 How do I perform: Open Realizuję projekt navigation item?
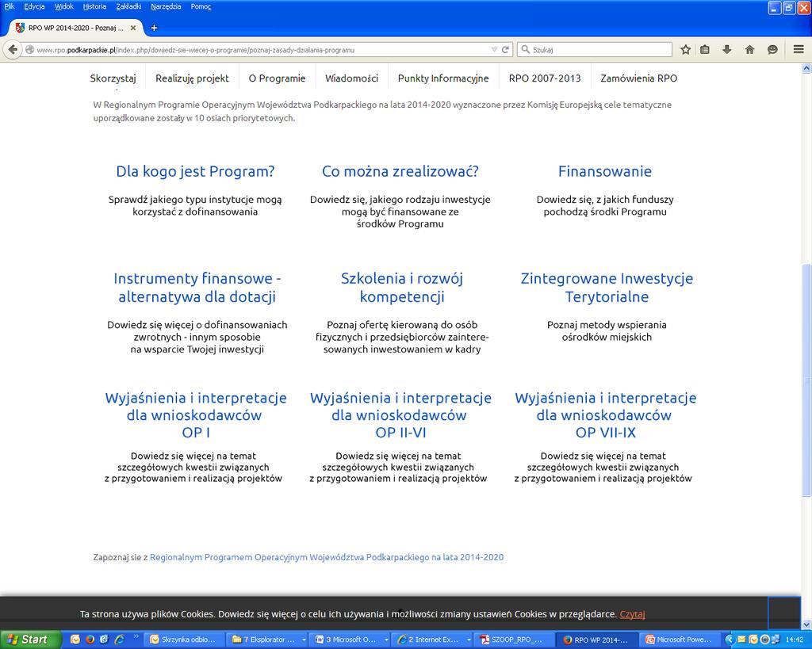click(192, 78)
